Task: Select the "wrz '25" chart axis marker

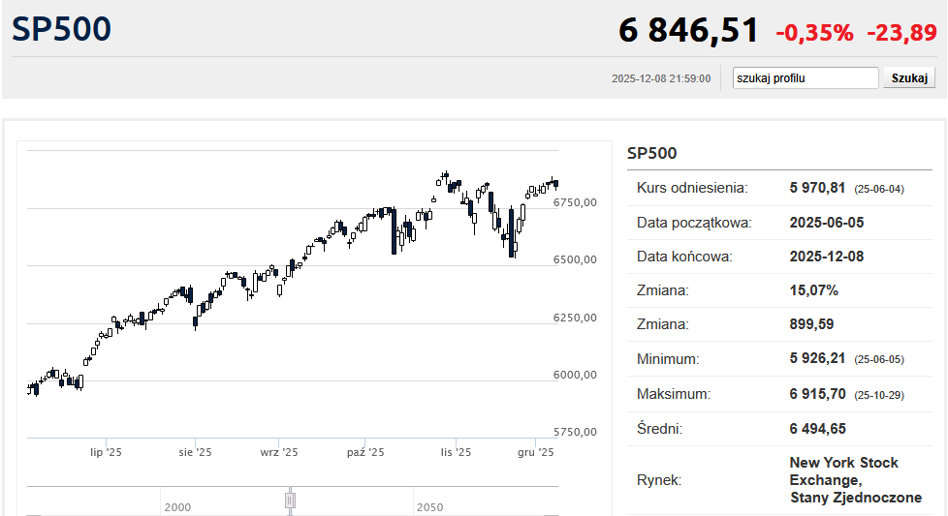Action: [x=280, y=452]
